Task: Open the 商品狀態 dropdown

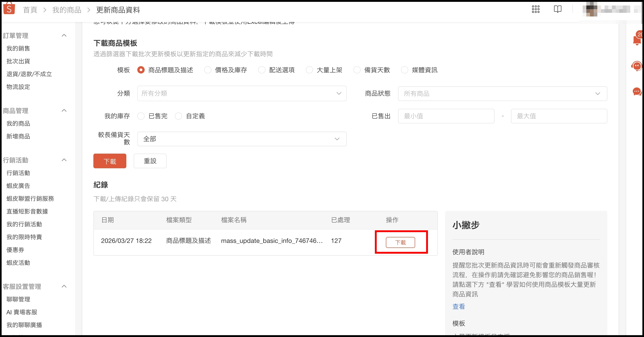Action: click(502, 94)
